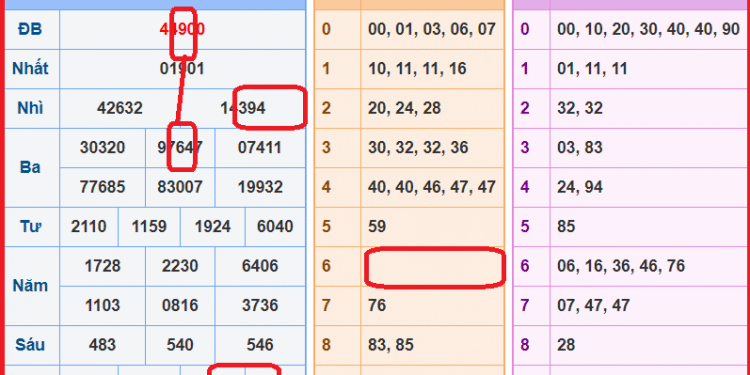Select third prize number 19932

260,187
